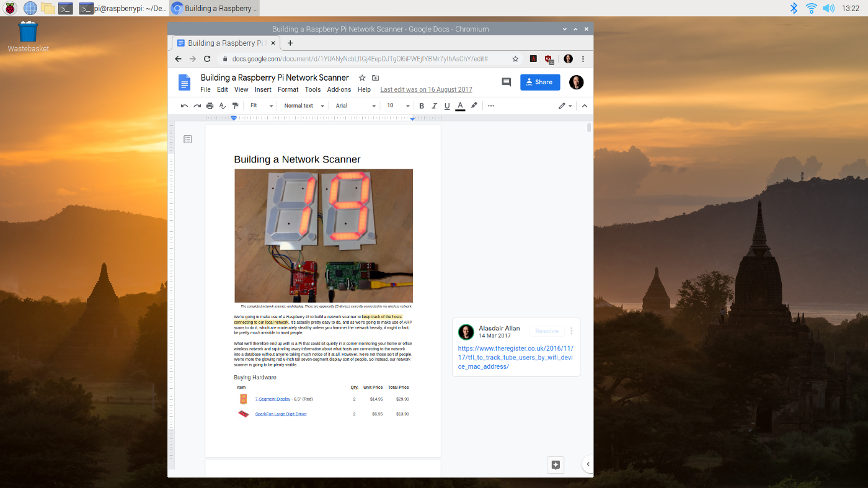Open the Fit zoom dropdown

(x=262, y=106)
